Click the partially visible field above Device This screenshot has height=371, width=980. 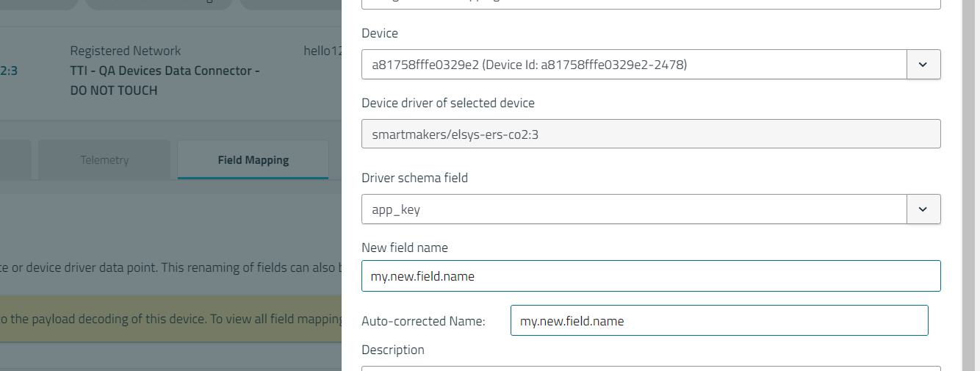pos(651,4)
